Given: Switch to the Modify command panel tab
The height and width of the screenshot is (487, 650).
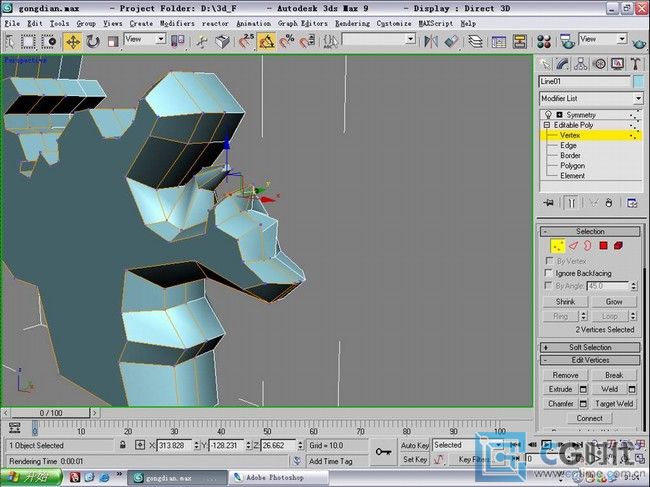Looking at the screenshot, I should point(562,64).
